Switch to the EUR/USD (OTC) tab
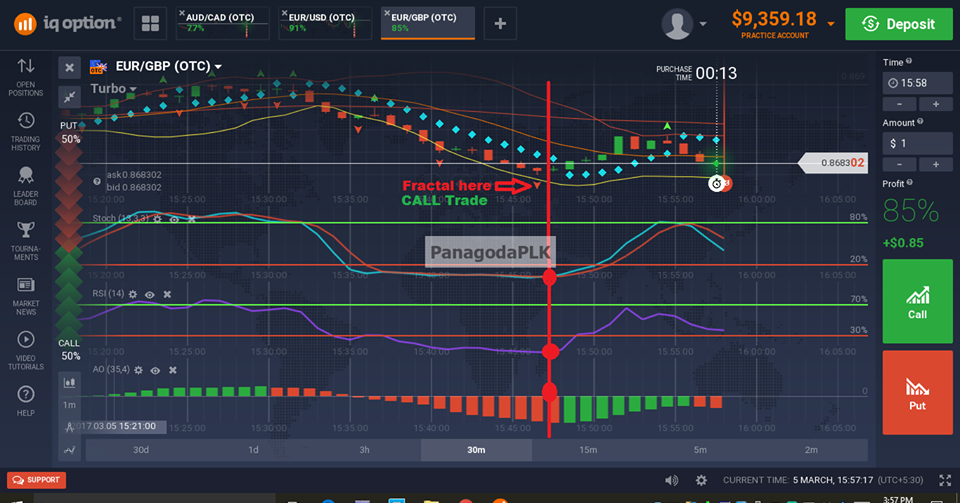The width and height of the screenshot is (960, 503). pyautogui.click(x=325, y=24)
